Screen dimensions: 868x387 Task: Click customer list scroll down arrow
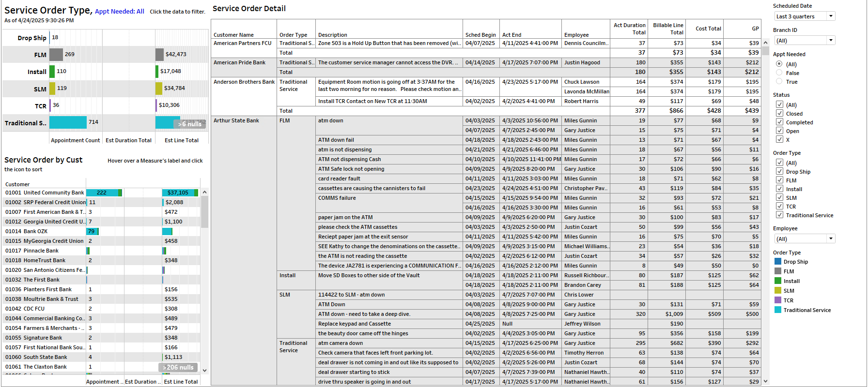click(x=204, y=371)
